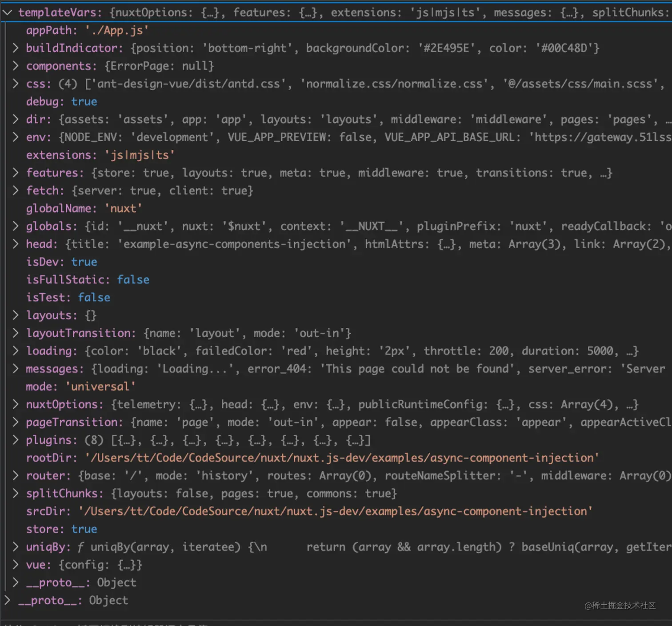The width and height of the screenshot is (672, 626).
Task: Expand the outermost __proto__ Object arrow
Action: point(7,600)
